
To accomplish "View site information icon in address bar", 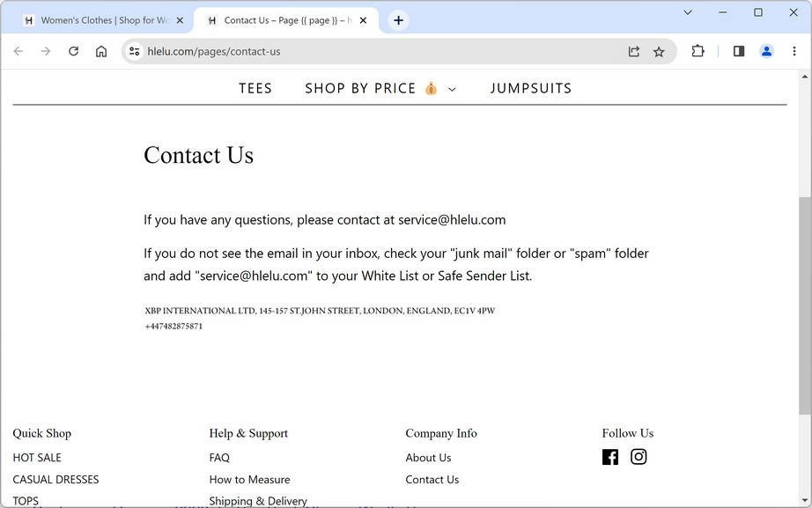I will coord(134,51).
